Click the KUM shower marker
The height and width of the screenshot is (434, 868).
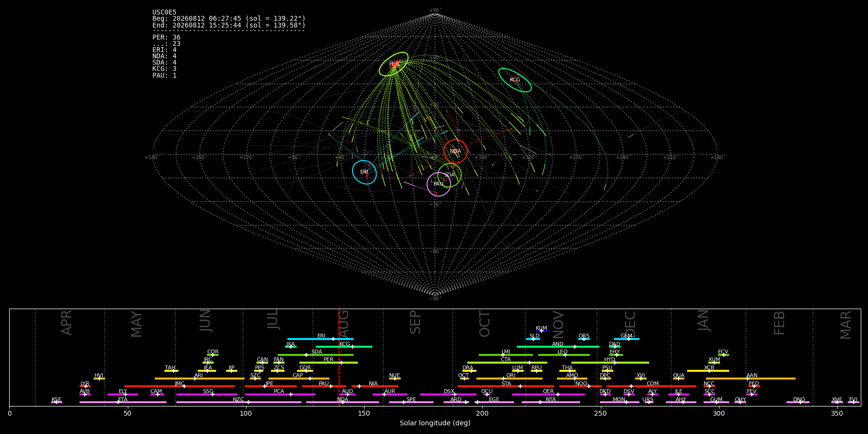pyautogui.click(x=542, y=331)
